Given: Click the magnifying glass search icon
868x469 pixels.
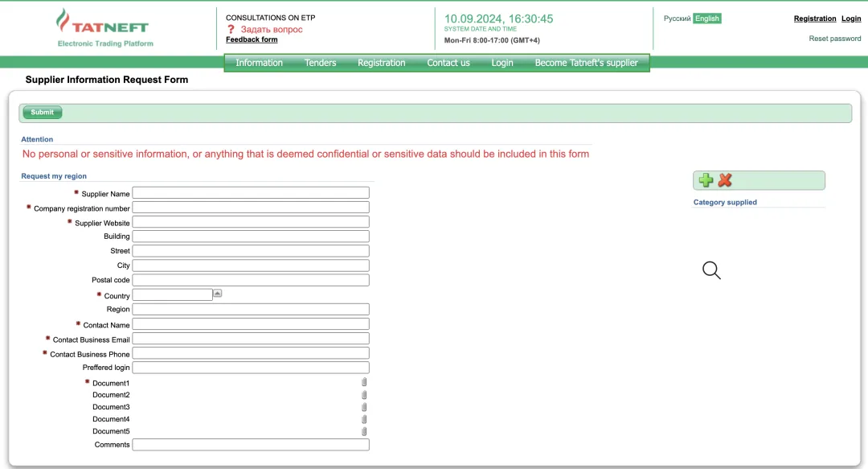Looking at the screenshot, I should (711, 271).
